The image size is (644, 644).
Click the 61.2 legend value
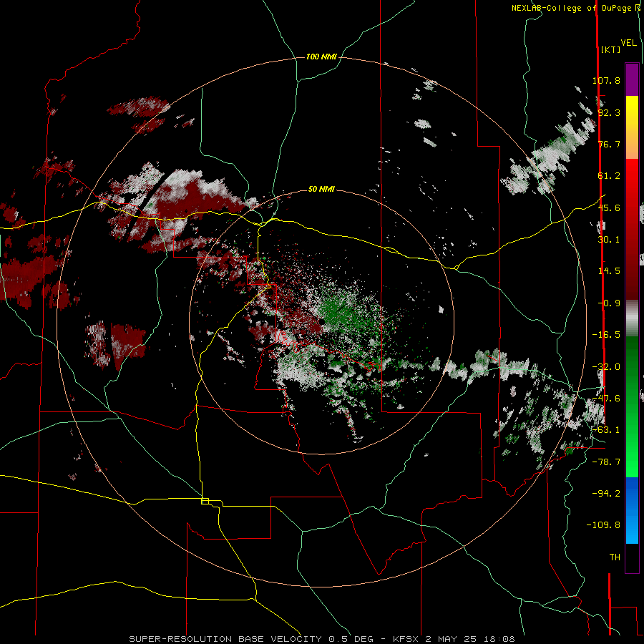tap(609, 176)
